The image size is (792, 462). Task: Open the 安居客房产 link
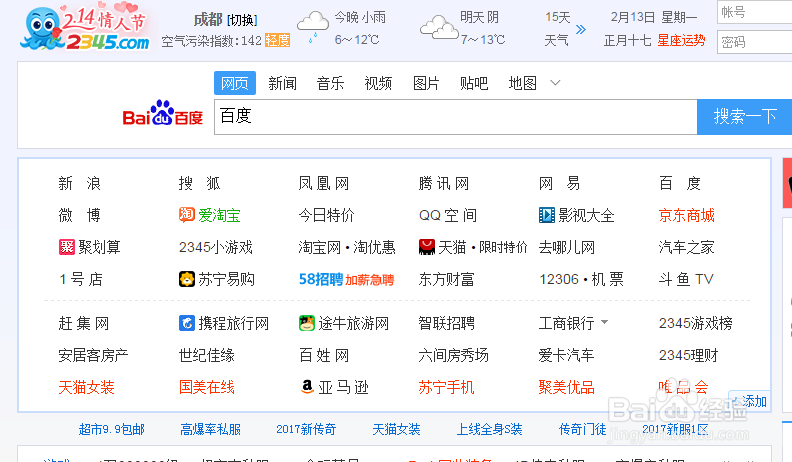click(x=93, y=355)
